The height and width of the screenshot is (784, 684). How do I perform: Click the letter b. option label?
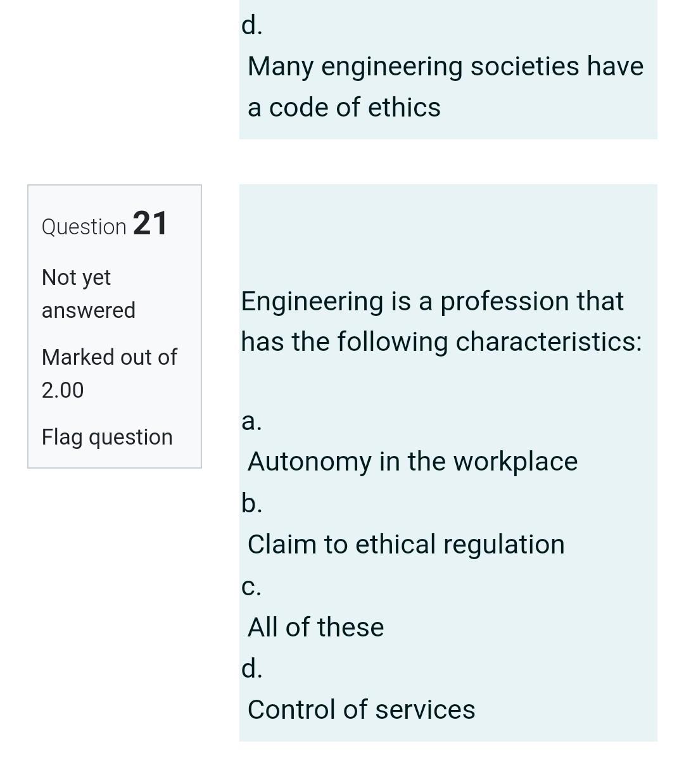pyautogui.click(x=251, y=502)
